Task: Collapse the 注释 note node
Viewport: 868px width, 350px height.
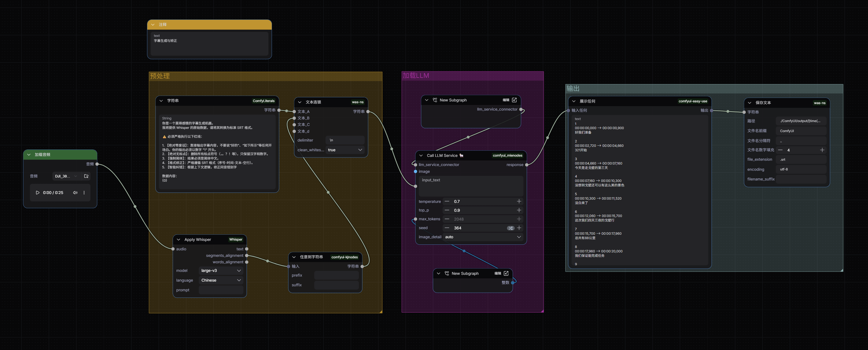Action: coord(153,24)
